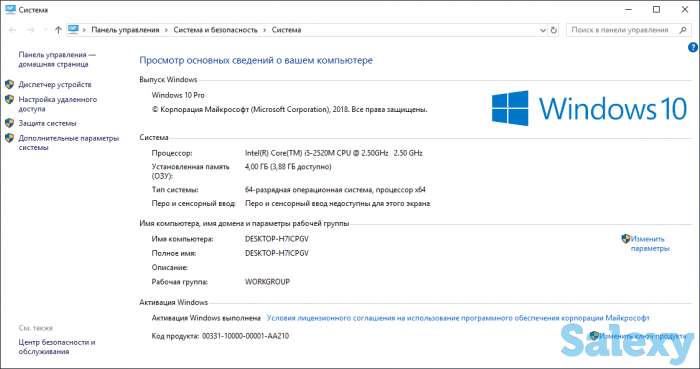700x369 pixels.
Task: Click shield icon beside 'Защита системы'
Action: 9,123
